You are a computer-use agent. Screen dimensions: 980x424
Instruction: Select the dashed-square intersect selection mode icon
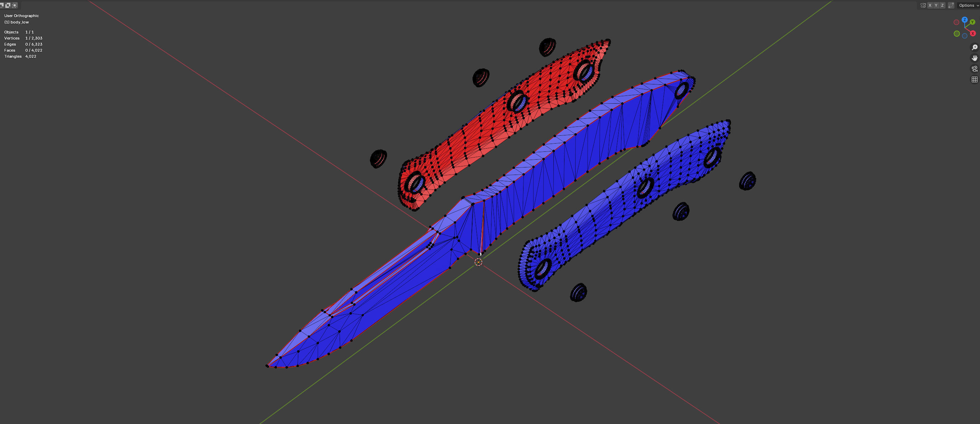(15, 5)
